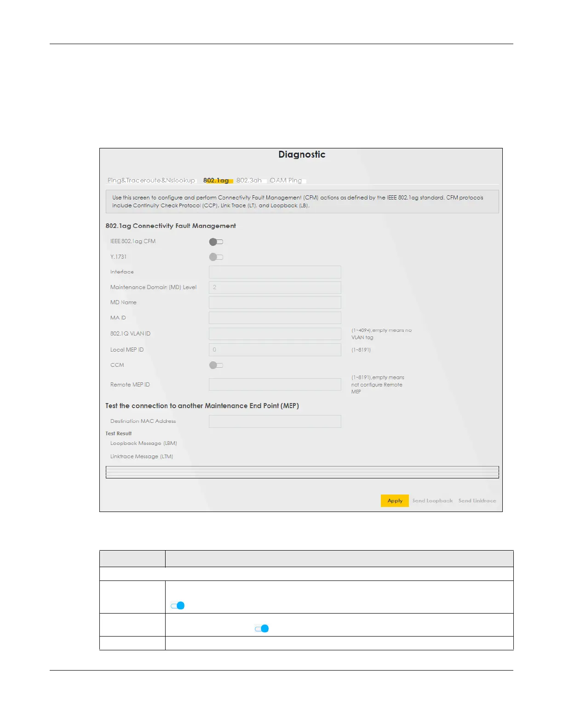Turn on the CCM switch
This screenshot has height=728, width=563.
point(216,365)
